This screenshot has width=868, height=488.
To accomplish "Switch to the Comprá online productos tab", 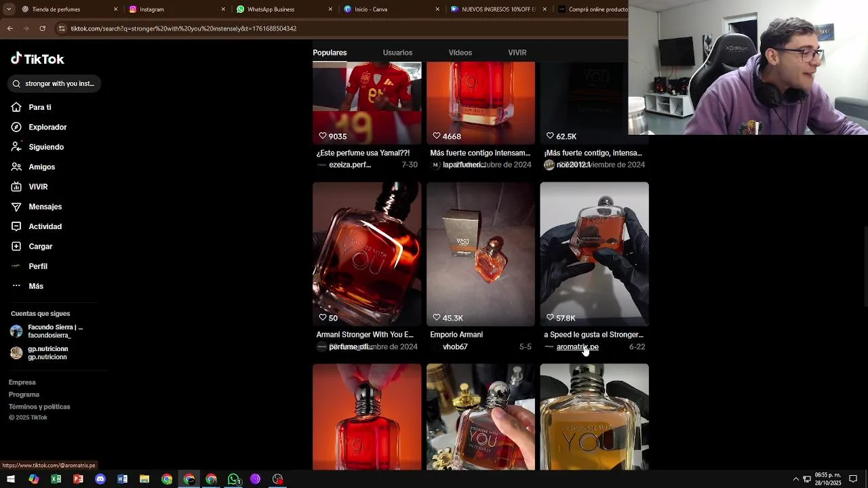I will 591,9.
